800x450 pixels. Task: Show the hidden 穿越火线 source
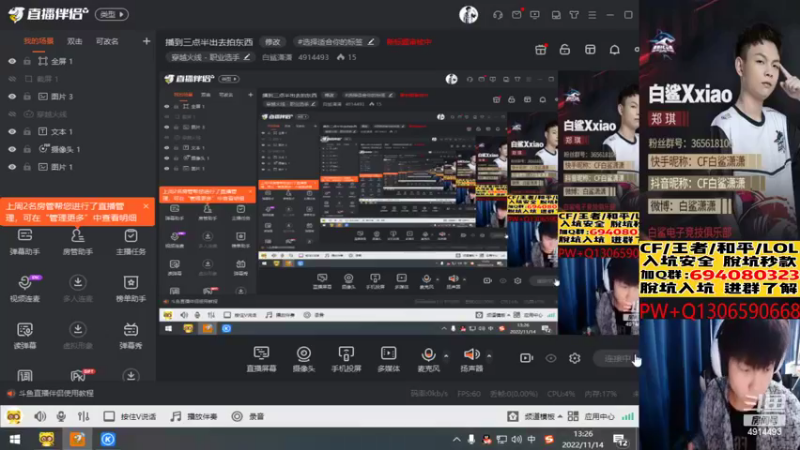(x=12, y=114)
